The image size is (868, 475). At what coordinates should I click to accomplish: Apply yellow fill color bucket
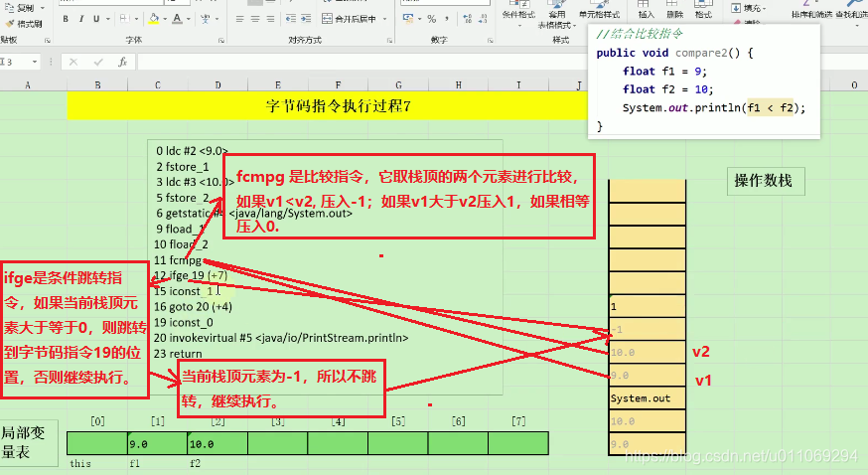coord(154,19)
